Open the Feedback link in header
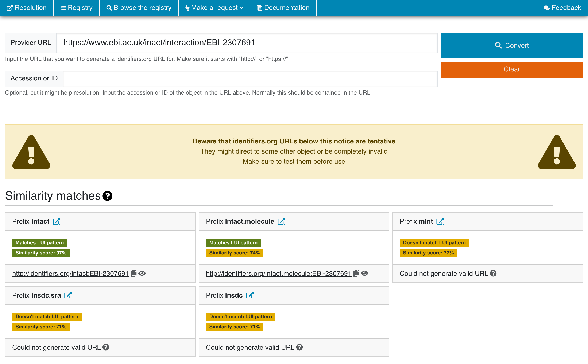 (562, 8)
